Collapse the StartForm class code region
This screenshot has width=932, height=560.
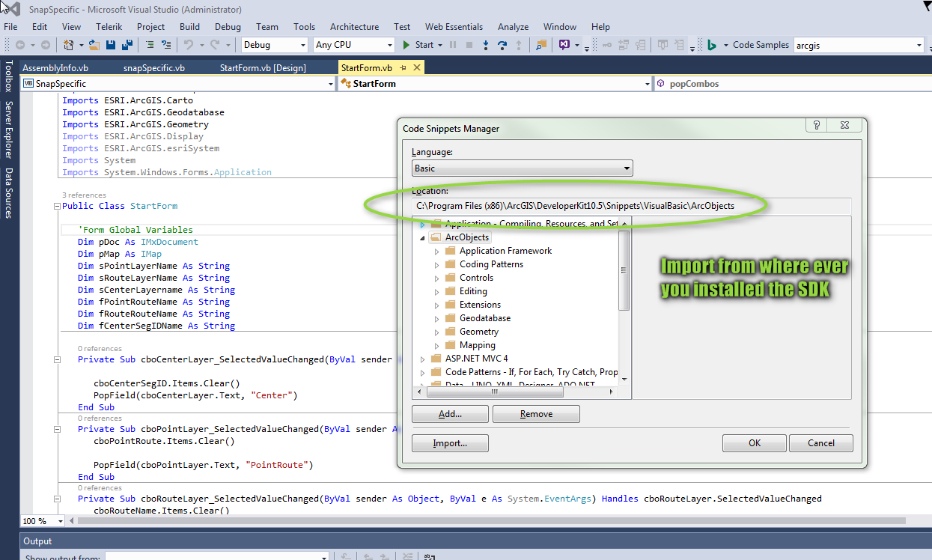pyautogui.click(x=57, y=207)
